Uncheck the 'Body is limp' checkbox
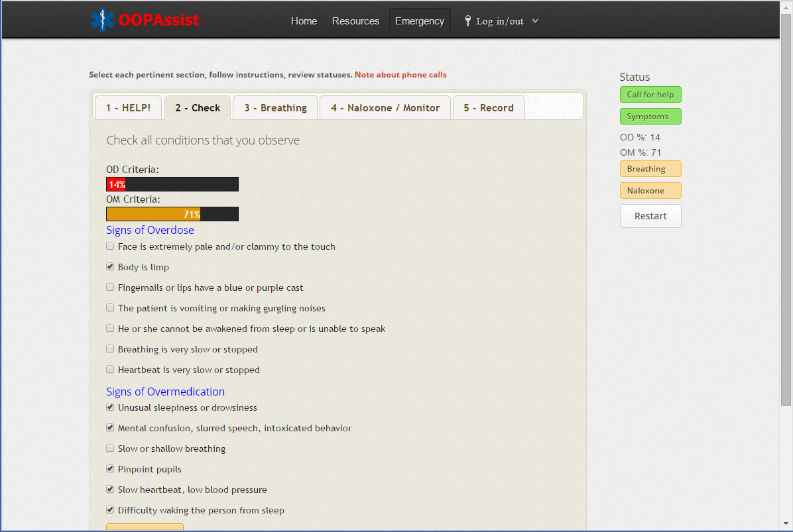The image size is (793, 532). point(110,266)
